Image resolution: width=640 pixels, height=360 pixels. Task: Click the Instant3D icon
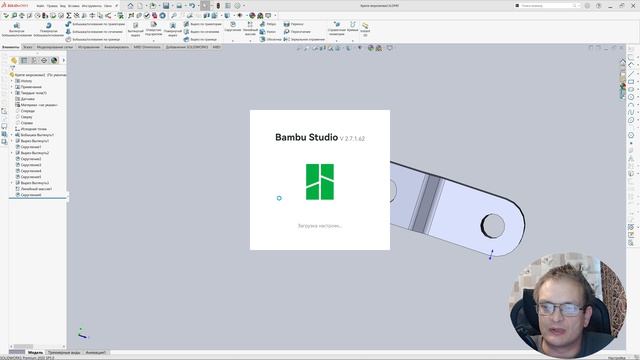pos(365,26)
